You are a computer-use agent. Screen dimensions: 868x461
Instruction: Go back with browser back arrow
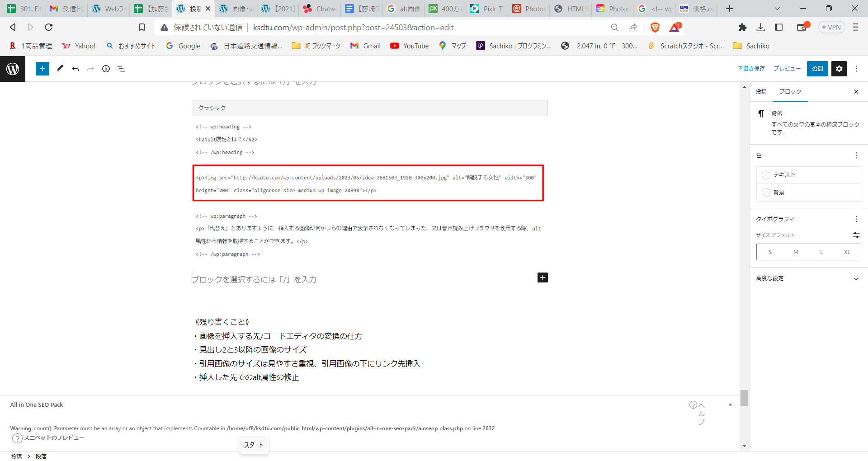click(x=13, y=27)
